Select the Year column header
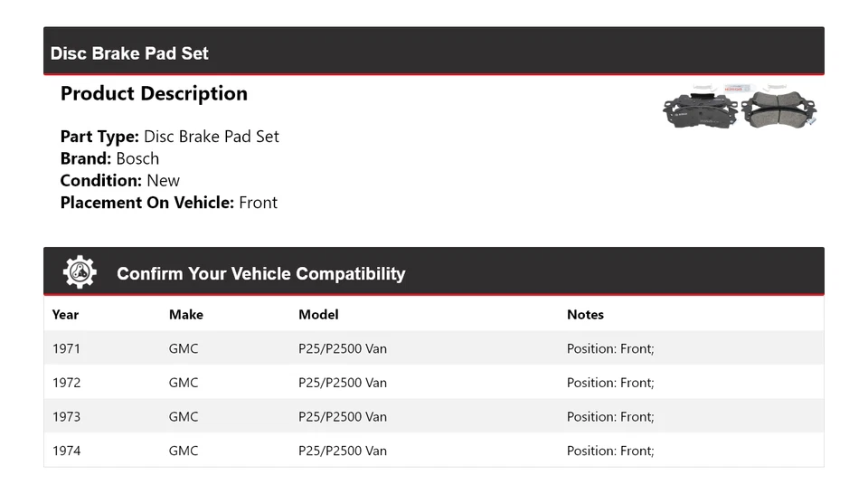The width and height of the screenshot is (868, 494). pos(65,315)
